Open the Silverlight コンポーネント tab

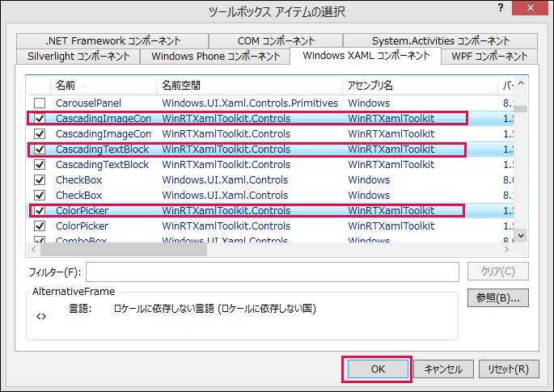(x=78, y=57)
